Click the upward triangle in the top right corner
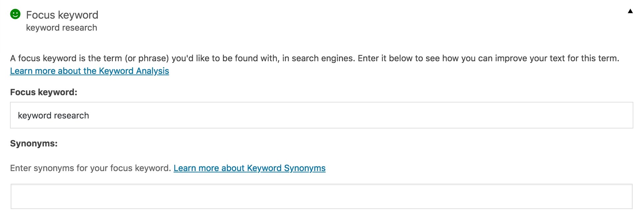644x223 pixels. (x=631, y=11)
